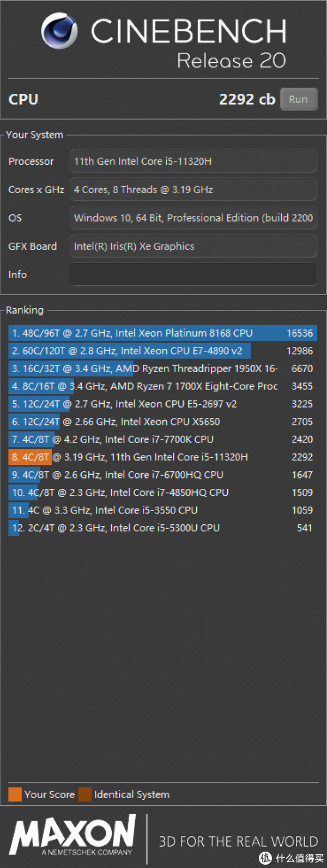Click the MAXON logo

(x=72, y=835)
